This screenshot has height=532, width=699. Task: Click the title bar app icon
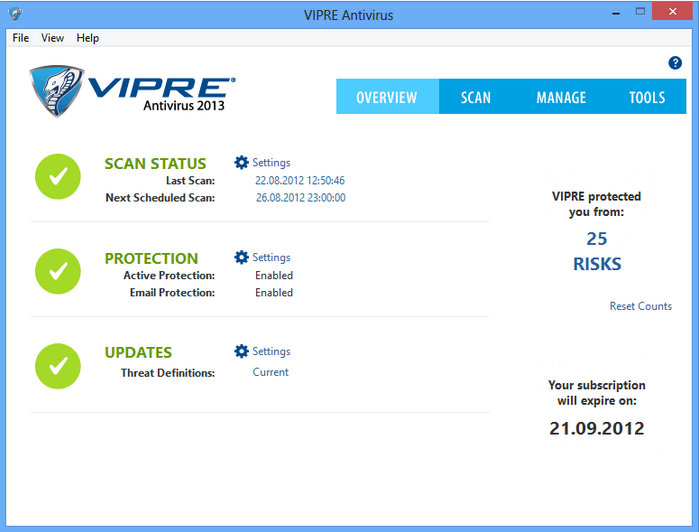click(16, 14)
